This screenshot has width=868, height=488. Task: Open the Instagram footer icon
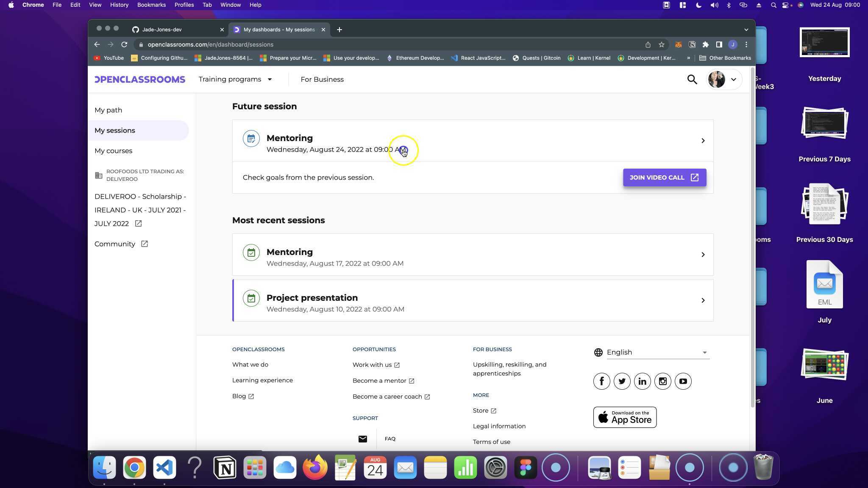[662, 381]
